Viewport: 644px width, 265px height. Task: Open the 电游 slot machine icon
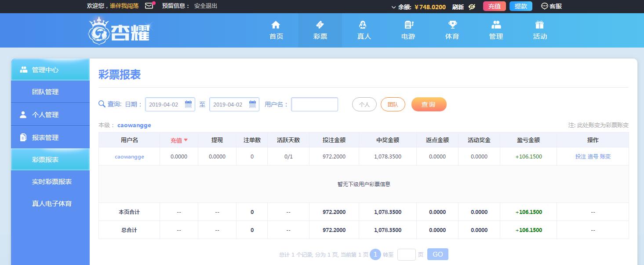pos(408,25)
